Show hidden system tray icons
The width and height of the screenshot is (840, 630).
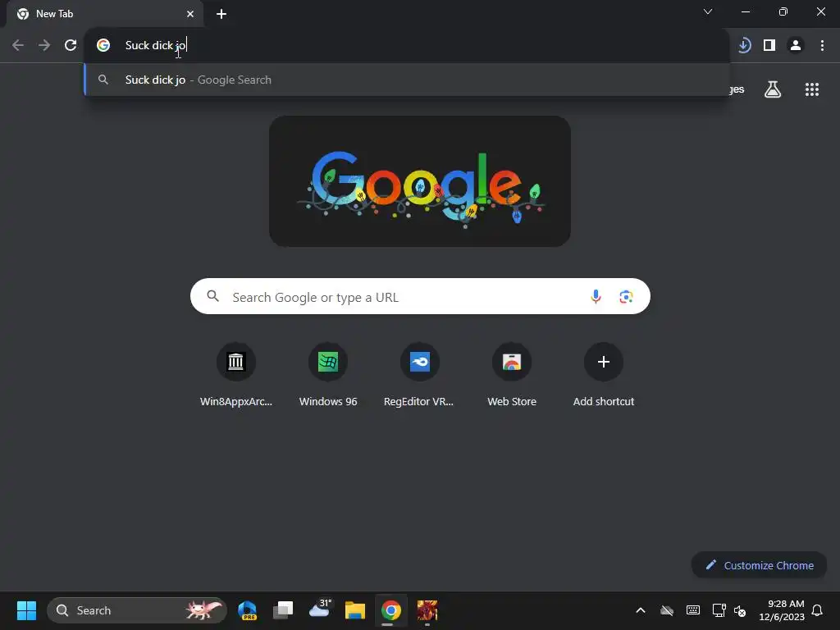point(640,610)
